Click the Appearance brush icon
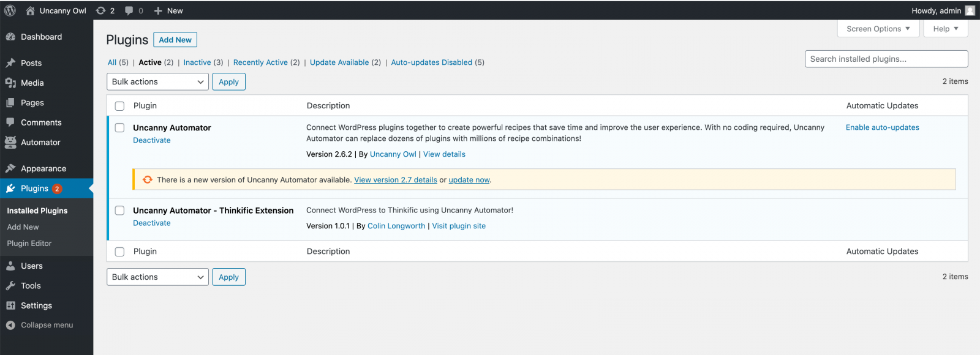 point(10,168)
